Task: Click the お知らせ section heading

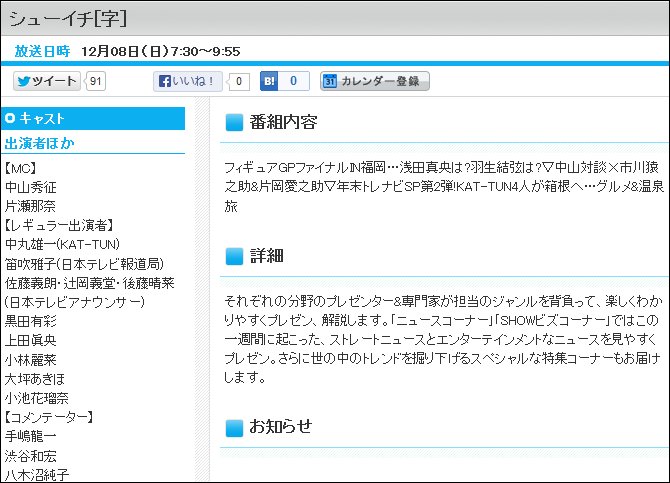Action: (x=281, y=427)
